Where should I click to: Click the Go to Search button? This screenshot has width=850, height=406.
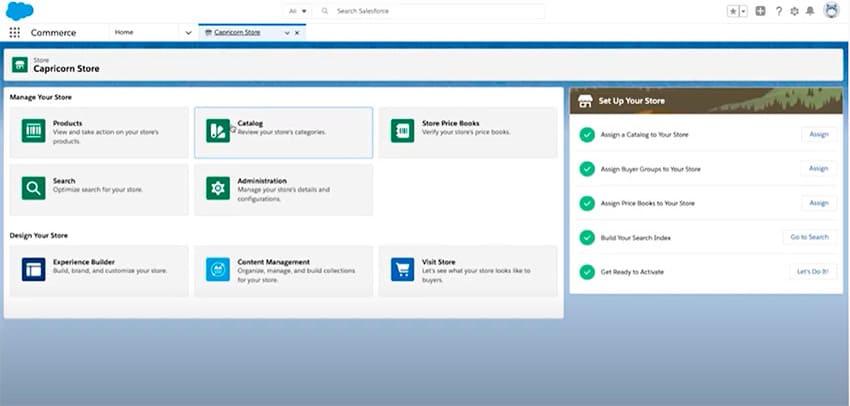point(809,237)
